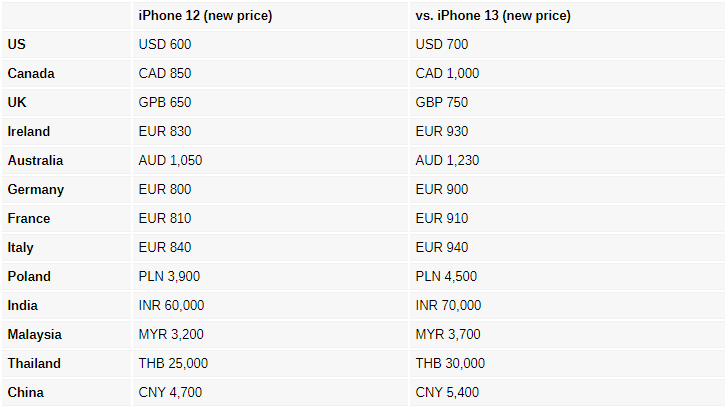The height and width of the screenshot is (408, 725).
Task: Click the Canada row label
Action: point(31,74)
